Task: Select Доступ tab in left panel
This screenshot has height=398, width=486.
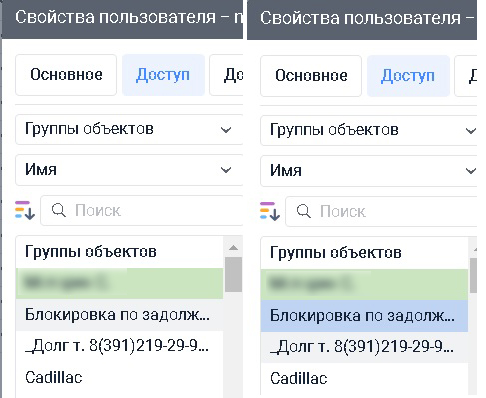Action: click(x=163, y=75)
